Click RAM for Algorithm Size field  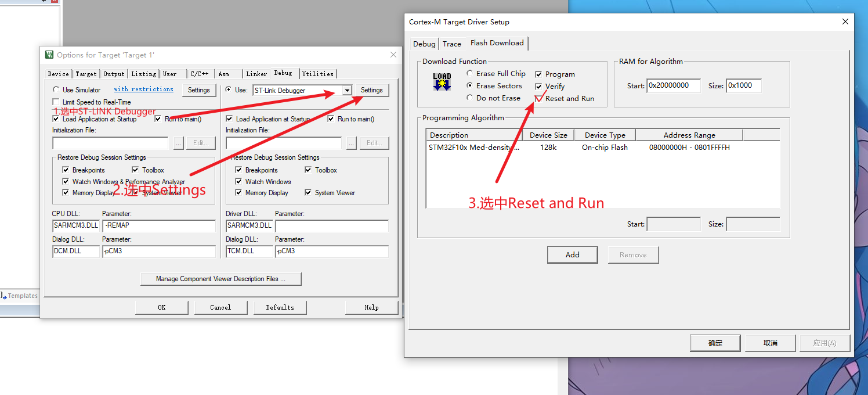(744, 85)
